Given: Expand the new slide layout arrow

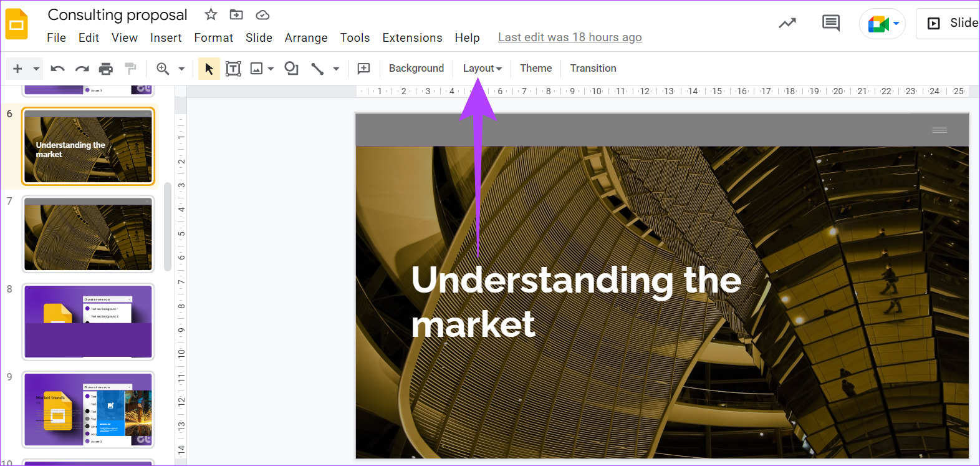Looking at the screenshot, I should click(x=36, y=69).
